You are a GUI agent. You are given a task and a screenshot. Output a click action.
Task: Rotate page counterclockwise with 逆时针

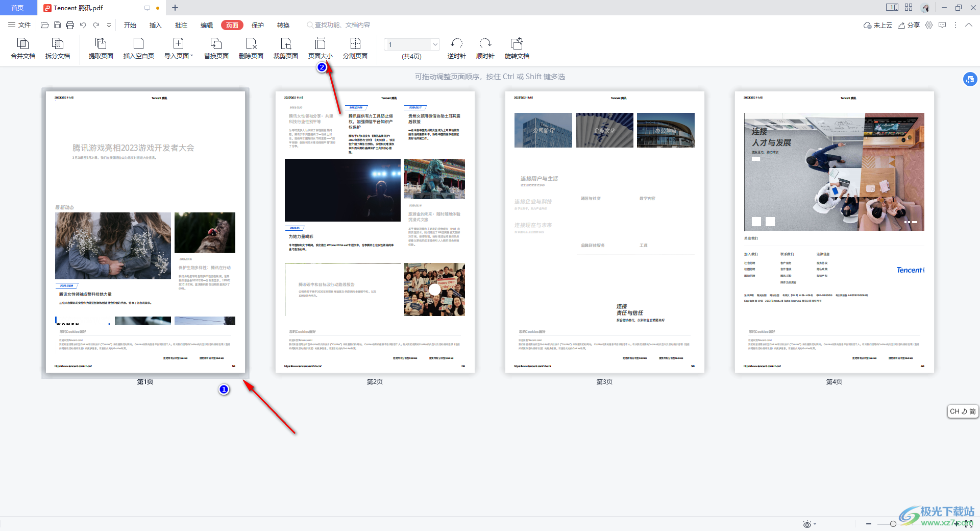pyautogui.click(x=456, y=49)
